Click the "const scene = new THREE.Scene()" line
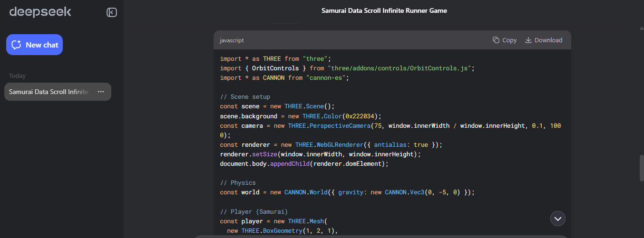 [x=277, y=106]
